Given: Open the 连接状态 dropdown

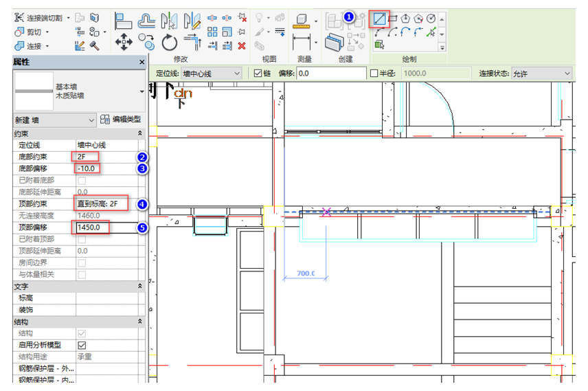Looking at the screenshot, I should pos(541,73).
